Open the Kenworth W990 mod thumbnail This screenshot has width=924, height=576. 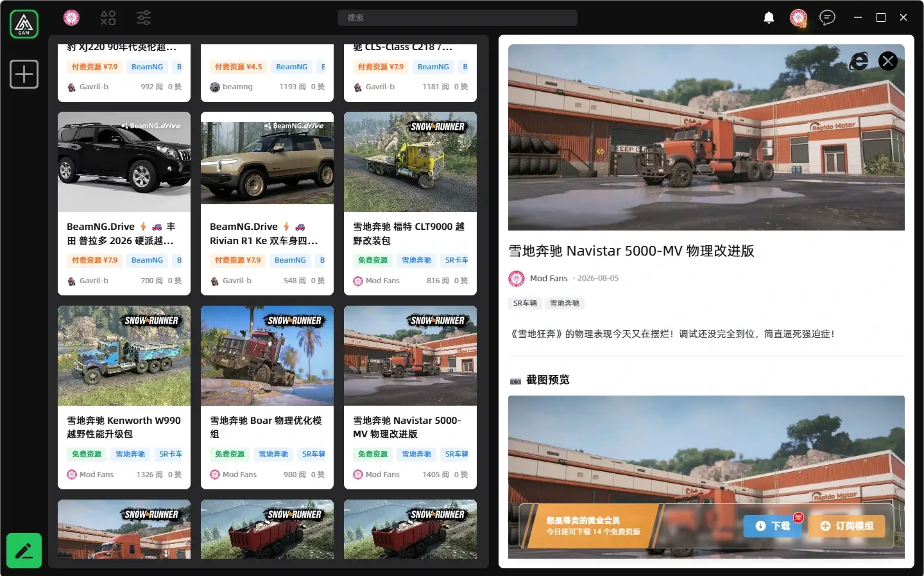click(x=124, y=356)
